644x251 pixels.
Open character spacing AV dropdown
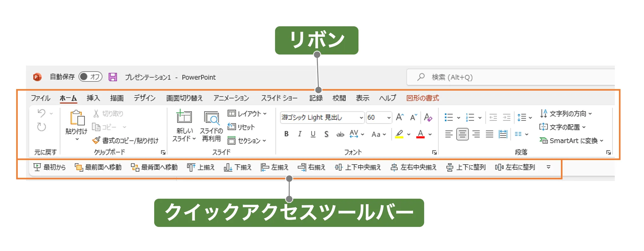[357, 134]
